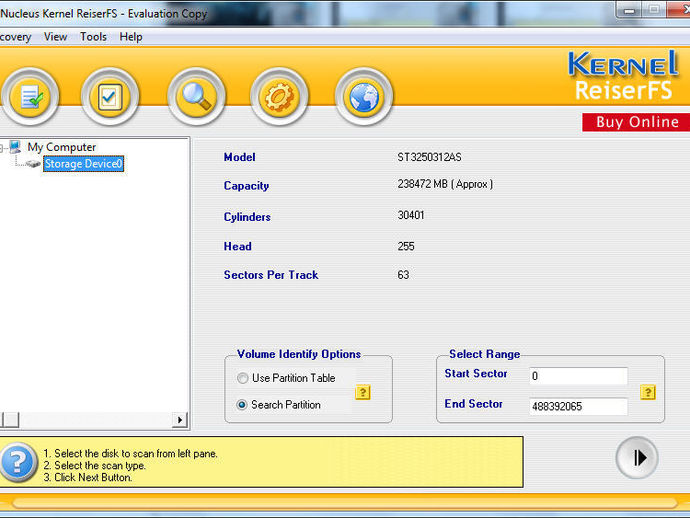Click the My Computer icon in tree
The image size is (690, 518).
[x=15, y=147]
